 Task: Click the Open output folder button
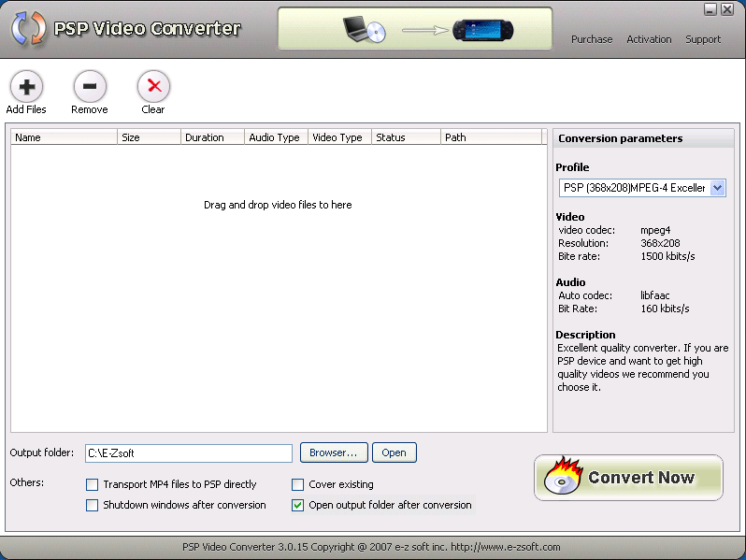click(x=394, y=452)
